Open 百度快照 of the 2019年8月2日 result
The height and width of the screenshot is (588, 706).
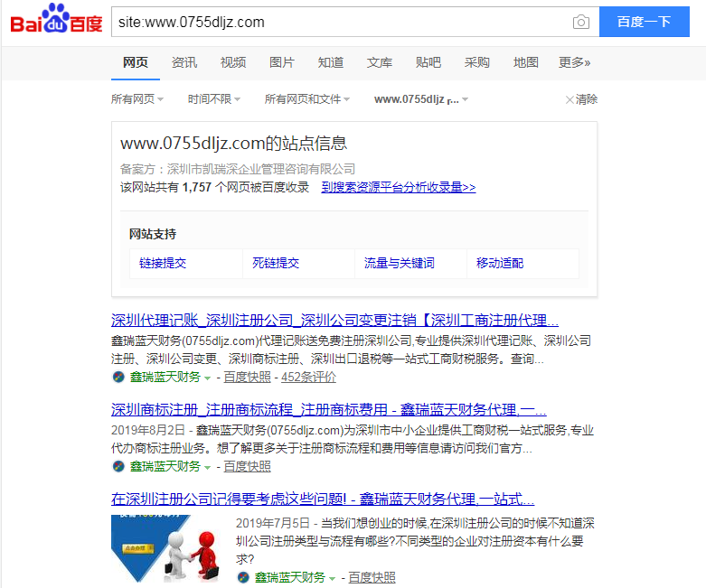click(x=247, y=467)
